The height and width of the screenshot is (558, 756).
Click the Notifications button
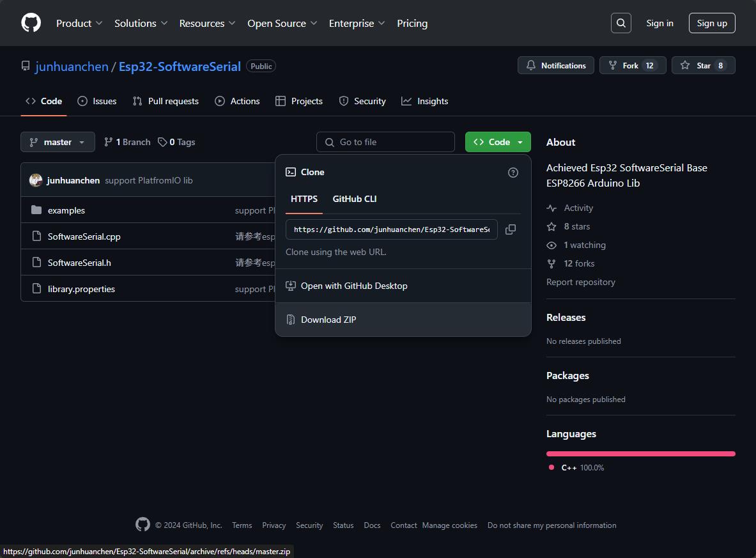coord(556,65)
